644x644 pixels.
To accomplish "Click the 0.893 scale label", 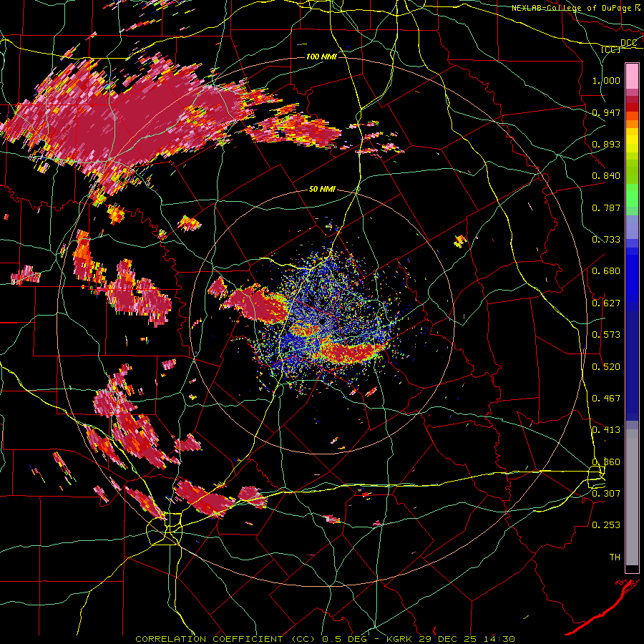I will tap(606, 144).
